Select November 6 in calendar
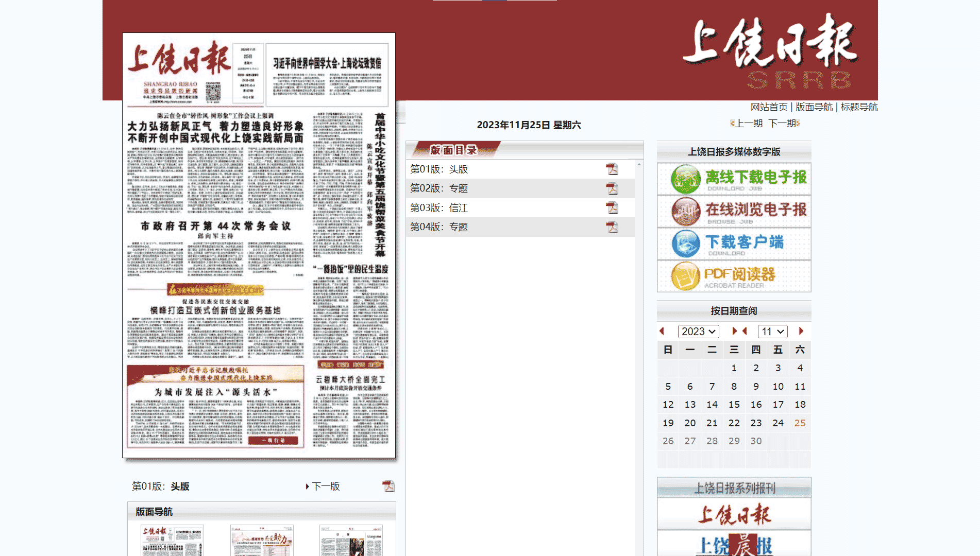980x556 pixels. (690, 387)
